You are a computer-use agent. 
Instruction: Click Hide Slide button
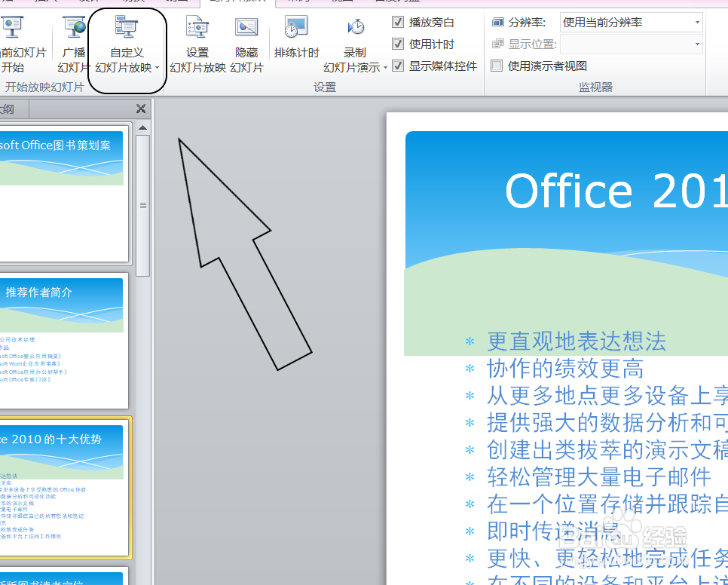pos(246,43)
